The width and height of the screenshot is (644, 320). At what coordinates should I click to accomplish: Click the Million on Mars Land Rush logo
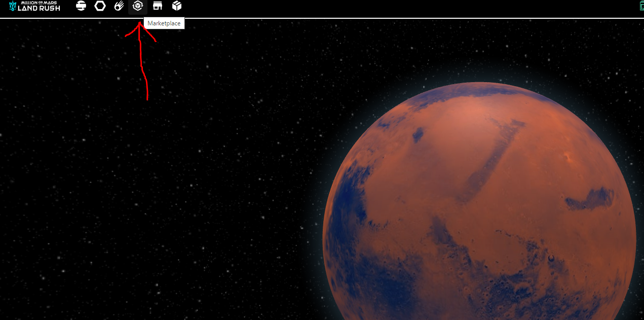point(34,6)
